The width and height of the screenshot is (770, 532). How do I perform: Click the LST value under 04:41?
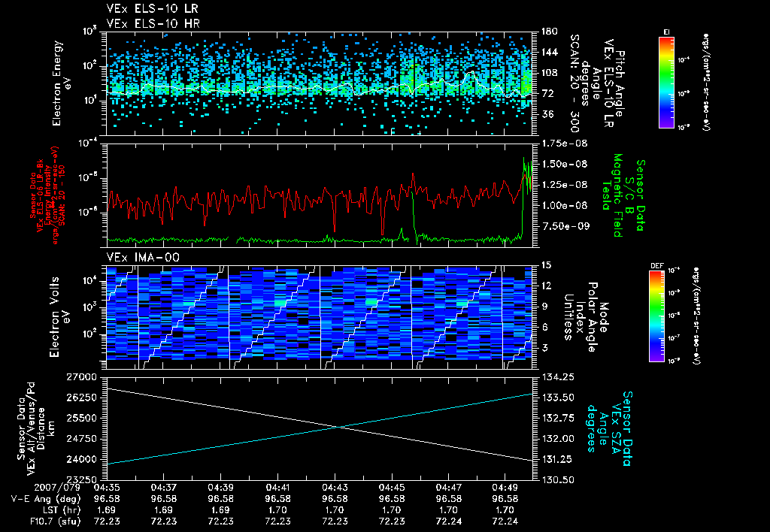(x=278, y=510)
